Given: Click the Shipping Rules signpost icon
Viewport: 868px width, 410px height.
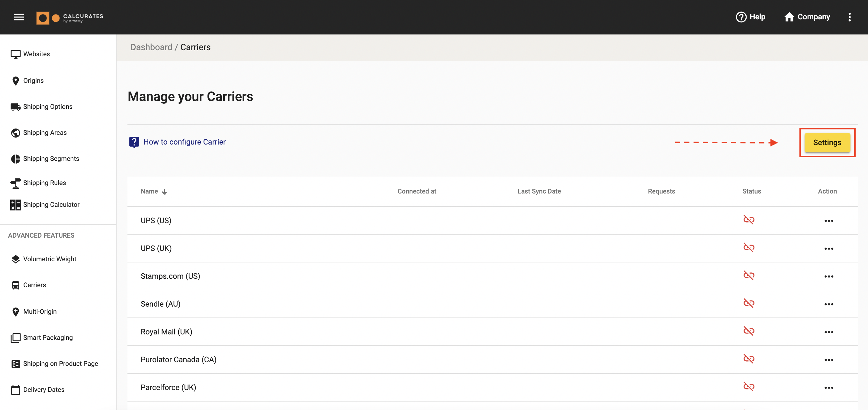Looking at the screenshot, I should click(15, 183).
